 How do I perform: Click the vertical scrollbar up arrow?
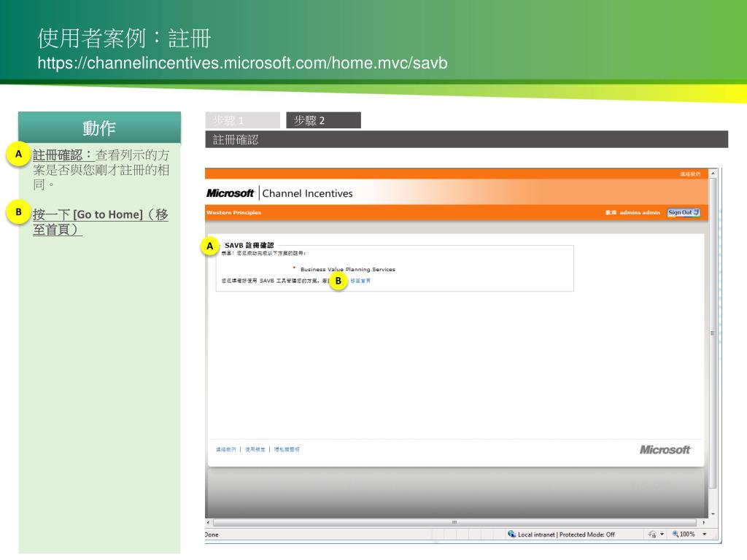(713, 174)
